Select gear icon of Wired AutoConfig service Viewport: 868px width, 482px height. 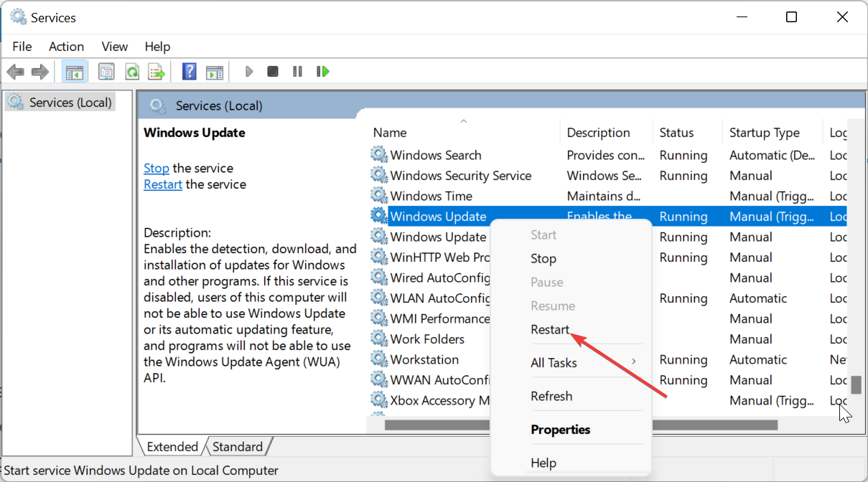click(x=379, y=278)
